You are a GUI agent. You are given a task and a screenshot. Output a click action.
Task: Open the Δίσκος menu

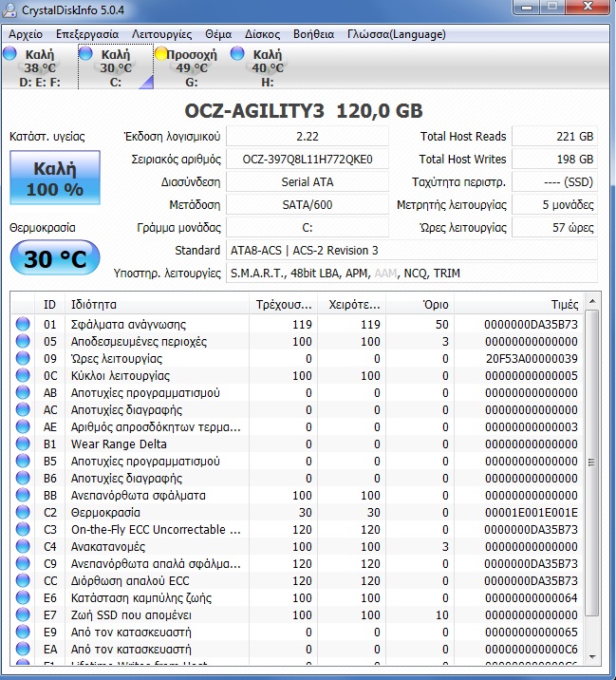[262, 34]
